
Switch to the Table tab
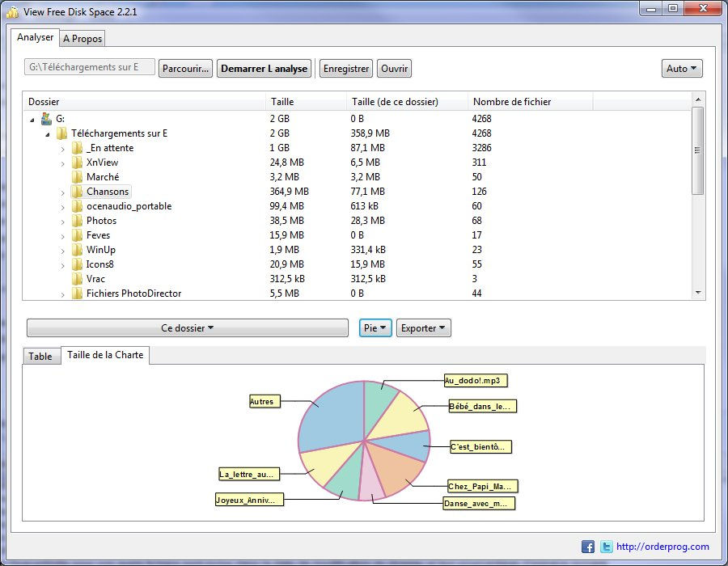coord(40,357)
